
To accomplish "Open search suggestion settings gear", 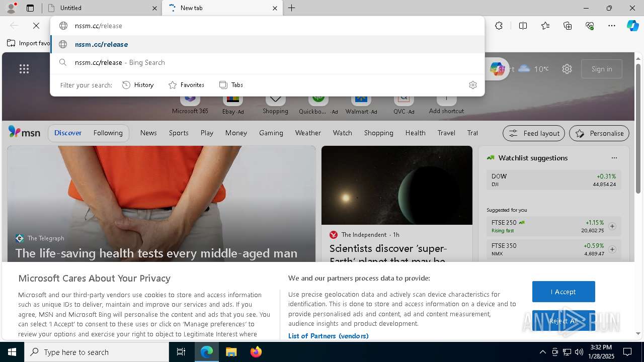I will coord(472,85).
